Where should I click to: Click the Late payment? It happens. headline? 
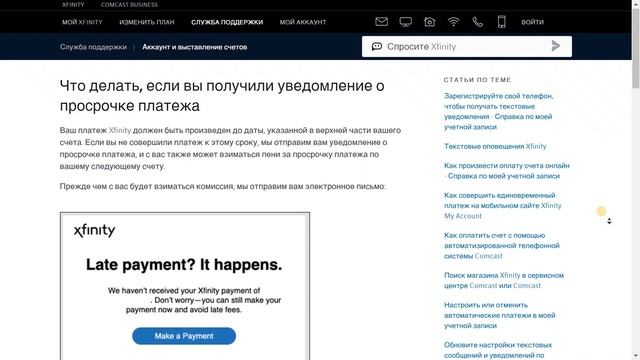(184, 265)
